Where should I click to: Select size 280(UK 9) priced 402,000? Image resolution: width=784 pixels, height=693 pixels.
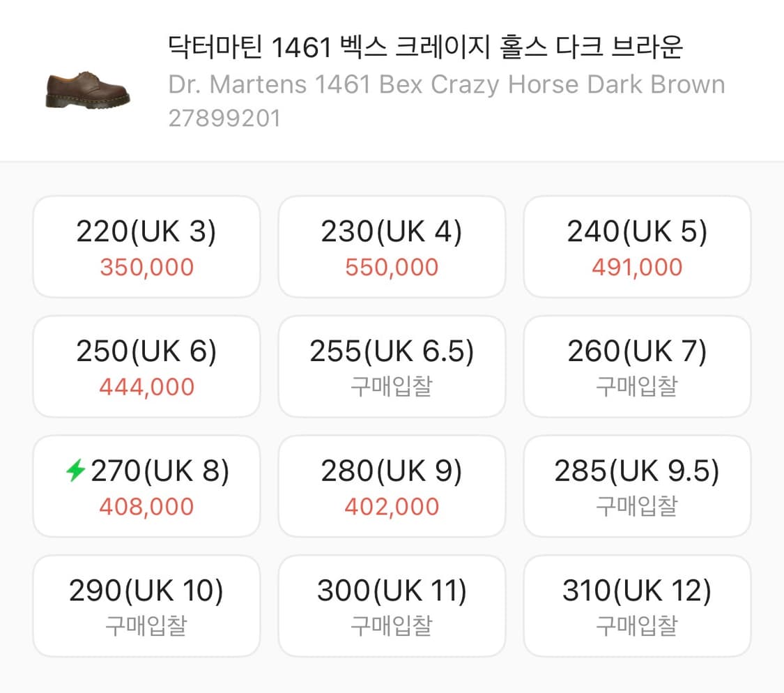click(x=392, y=486)
